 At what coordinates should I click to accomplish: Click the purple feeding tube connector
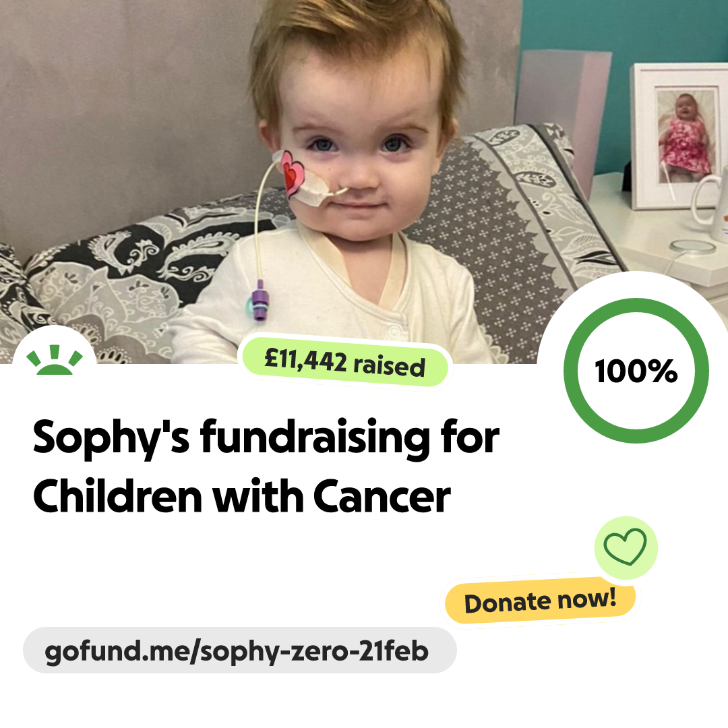tap(258, 301)
